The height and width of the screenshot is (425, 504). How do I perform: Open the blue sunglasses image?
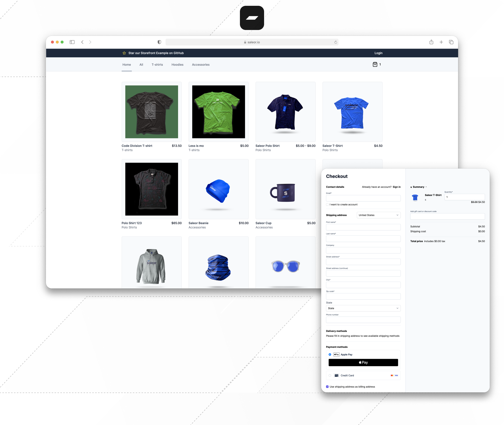click(x=285, y=263)
